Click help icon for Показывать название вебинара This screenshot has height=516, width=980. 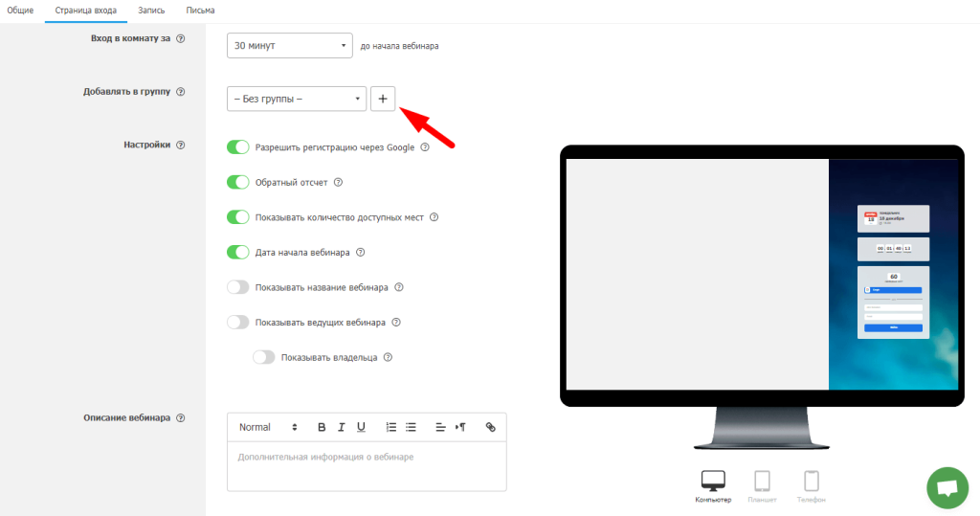(399, 288)
